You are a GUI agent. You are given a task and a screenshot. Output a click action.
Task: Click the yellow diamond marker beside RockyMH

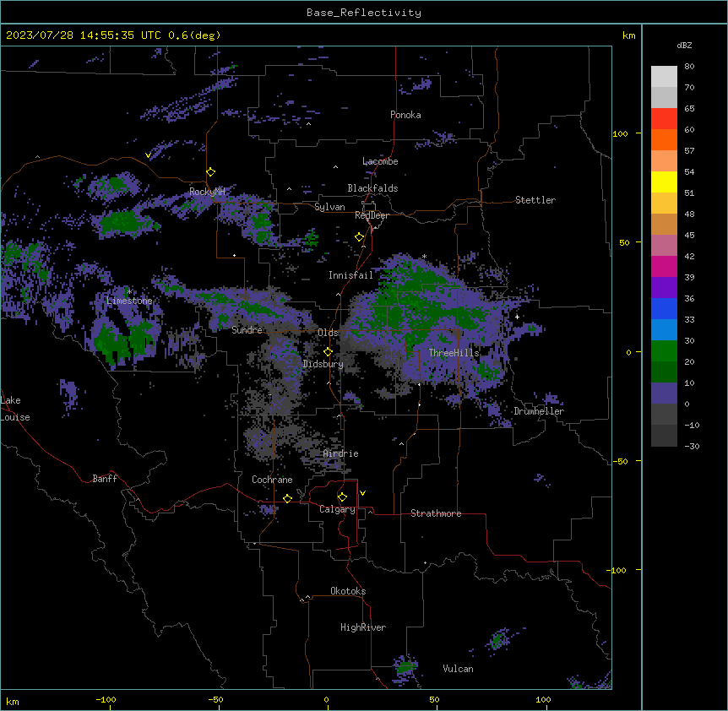(x=210, y=172)
